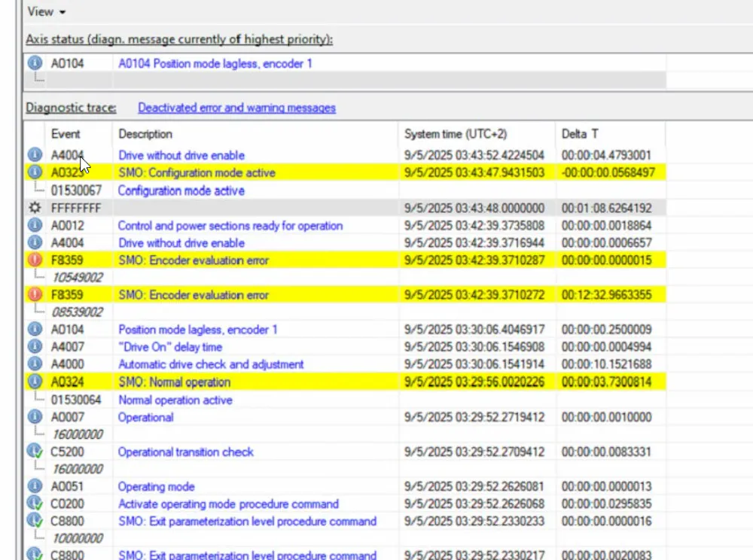Sort by the Event column header
The image size is (753, 560).
66,134
